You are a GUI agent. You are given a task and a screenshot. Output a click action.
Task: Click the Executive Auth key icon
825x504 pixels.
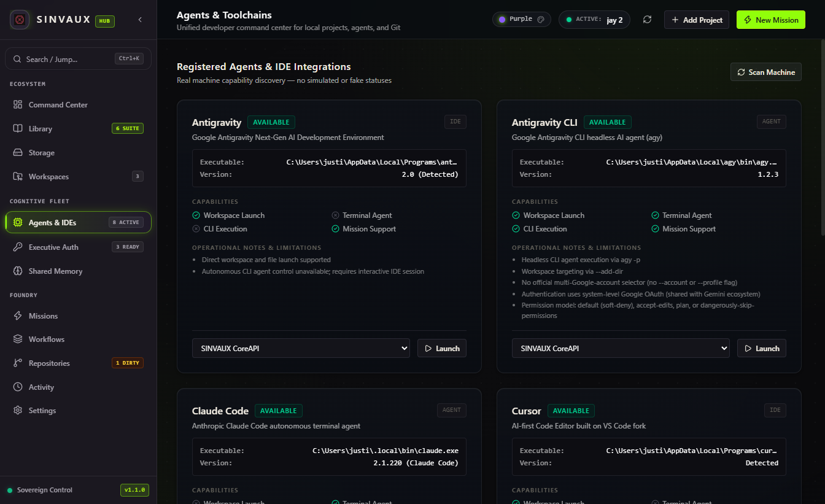click(x=18, y=247)
